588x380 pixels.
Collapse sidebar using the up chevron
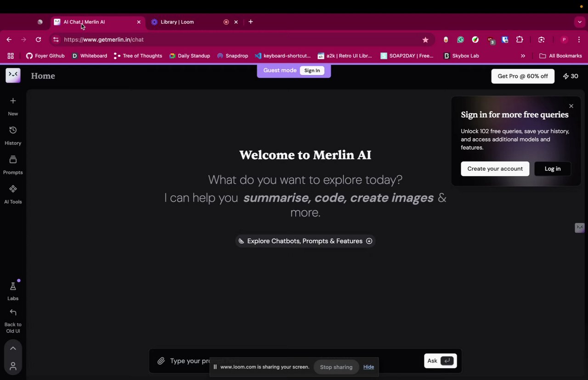click(x=13, y=348)
